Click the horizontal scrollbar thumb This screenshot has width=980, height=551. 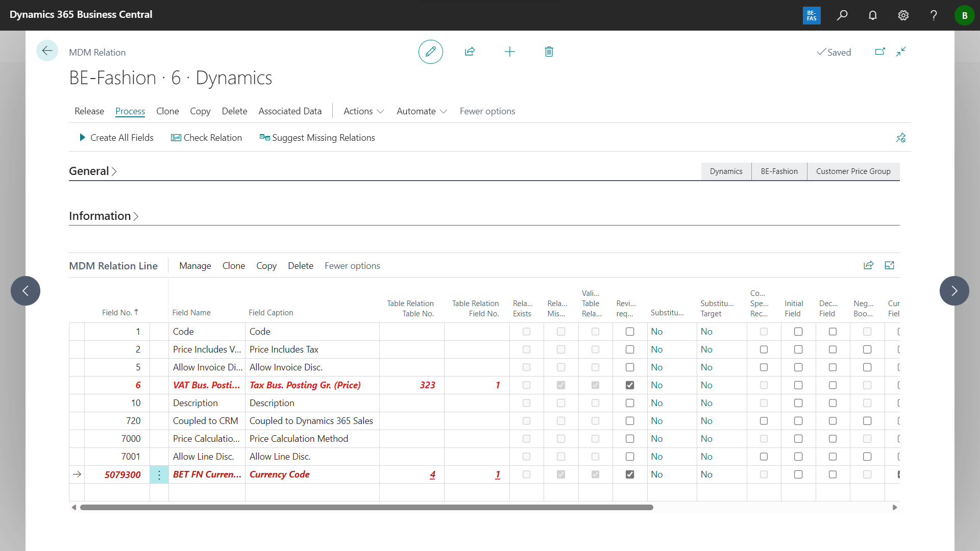tap(366, 507)
